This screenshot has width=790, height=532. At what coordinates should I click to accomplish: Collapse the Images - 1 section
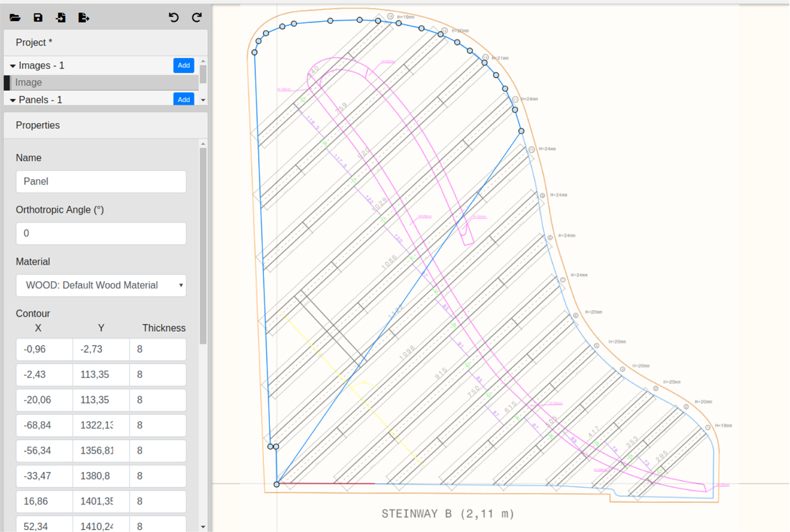point(13,66)
